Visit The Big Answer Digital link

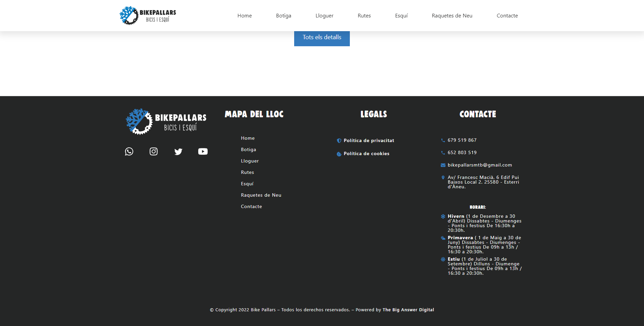point(408,310)
